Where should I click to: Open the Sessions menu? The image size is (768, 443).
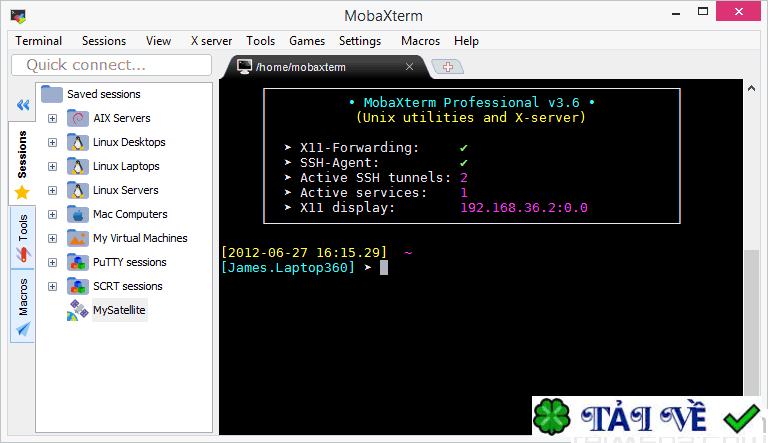coord(104,41)
